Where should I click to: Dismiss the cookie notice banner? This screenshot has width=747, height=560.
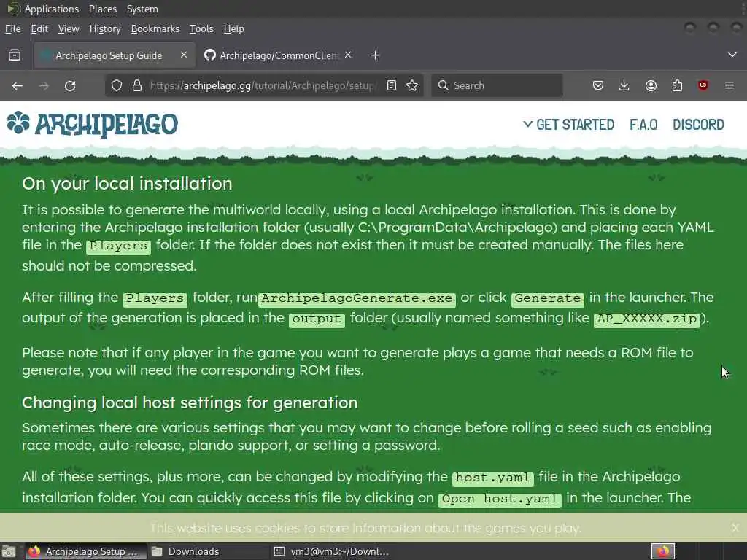click(x=735, y=528)
